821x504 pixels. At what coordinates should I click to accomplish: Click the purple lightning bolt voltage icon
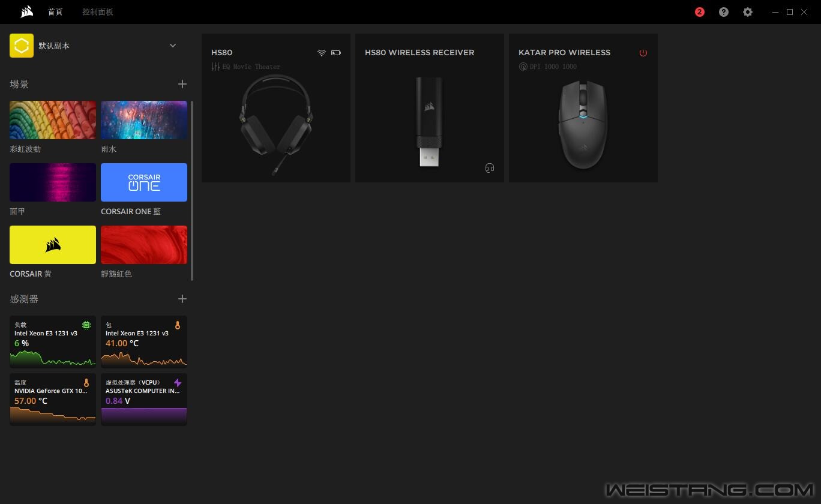click(x=178, y=383)
